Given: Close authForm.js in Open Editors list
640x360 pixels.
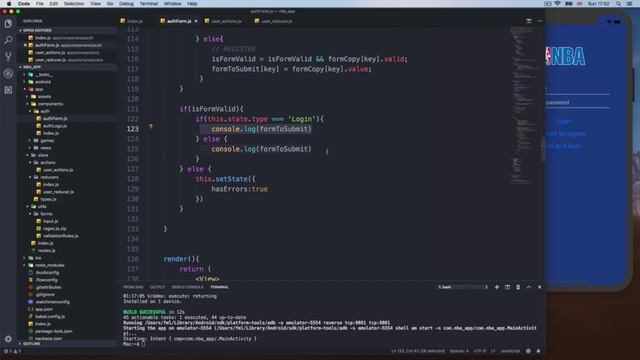Looking at the screenshot, I should coord(25,45).
